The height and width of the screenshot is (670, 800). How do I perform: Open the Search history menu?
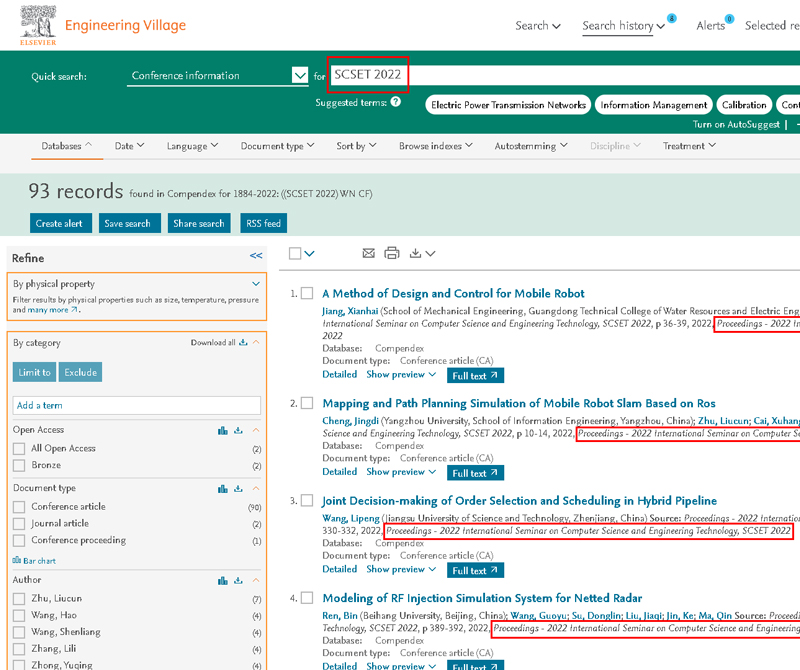click(x=623, y=26)
